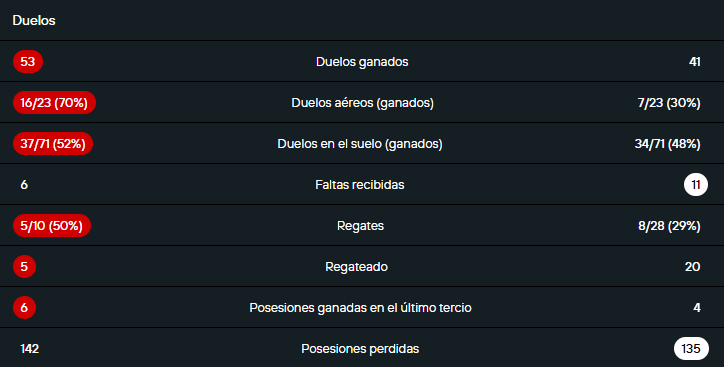
Task: Select the red 16/23 (70%) aerial duels badge
Action: pos(54,102)
